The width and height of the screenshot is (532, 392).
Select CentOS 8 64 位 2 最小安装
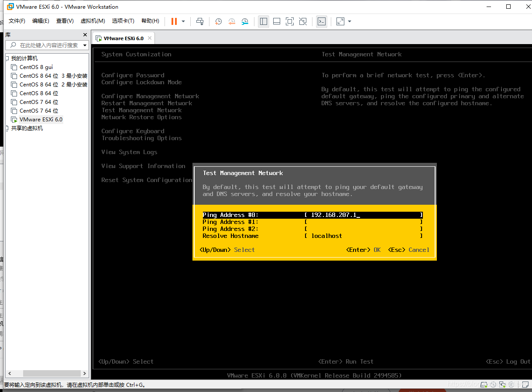[49, 85]
